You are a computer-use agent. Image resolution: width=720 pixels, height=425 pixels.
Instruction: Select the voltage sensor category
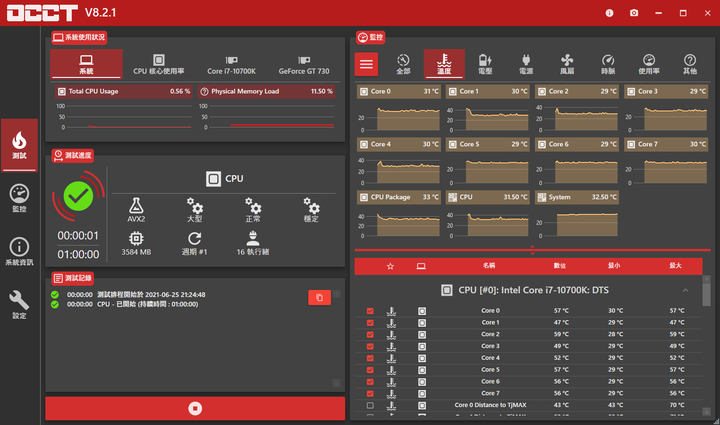pyautogui.click(x=485, y=64)
